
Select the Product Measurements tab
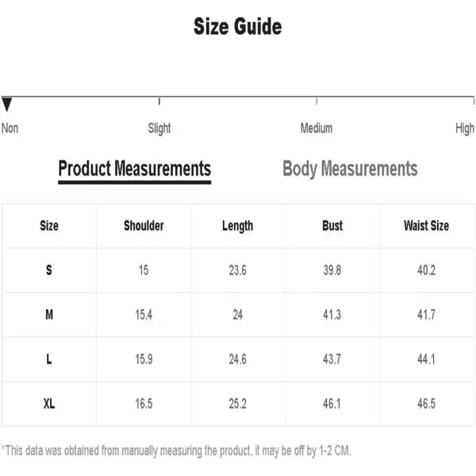135,169
